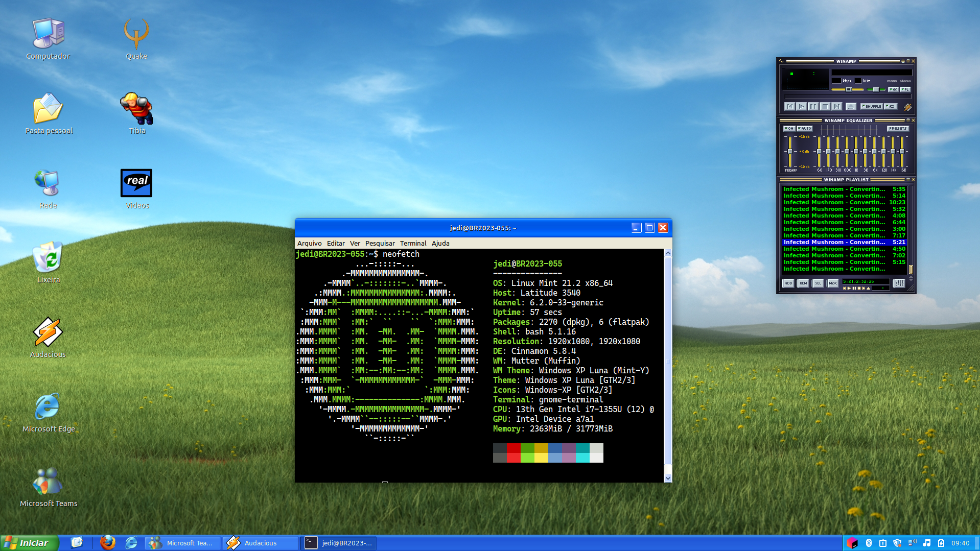This screenshot has height=551, width=980.
Task: Toggle the PL playlist window button
Action: pos(905,89)
